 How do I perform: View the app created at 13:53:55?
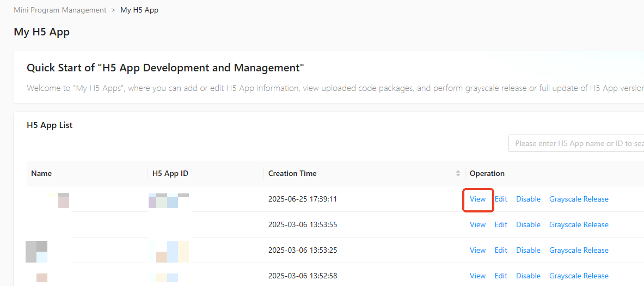point(477,224)
